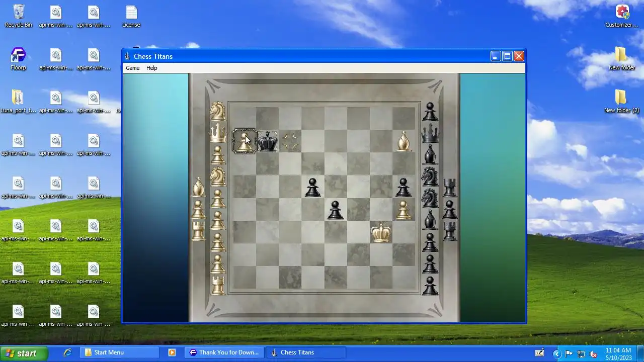Click the Chess Titans title bar icon

(127, 56)
